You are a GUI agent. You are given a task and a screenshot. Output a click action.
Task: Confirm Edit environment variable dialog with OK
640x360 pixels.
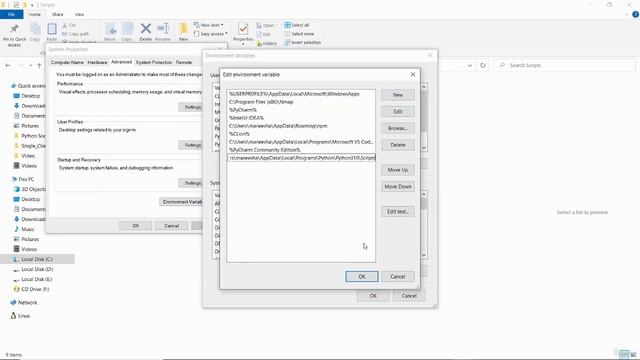tap(362, 276)
